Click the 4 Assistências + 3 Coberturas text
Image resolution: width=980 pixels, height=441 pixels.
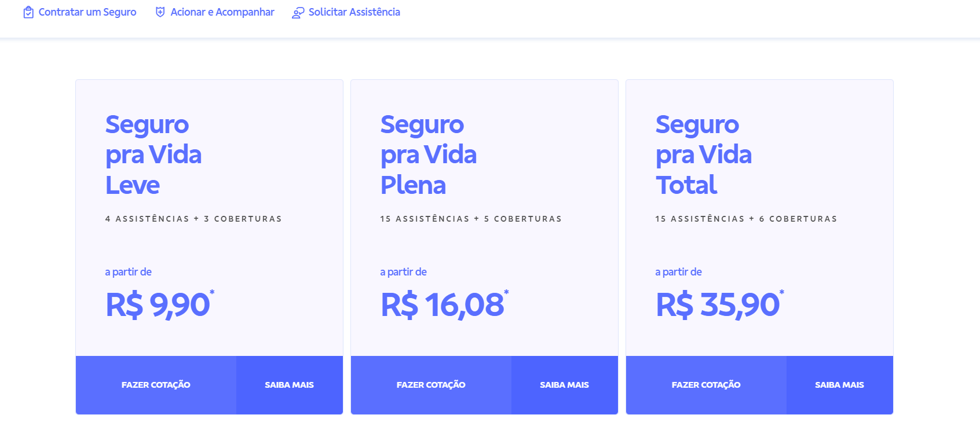193,219
